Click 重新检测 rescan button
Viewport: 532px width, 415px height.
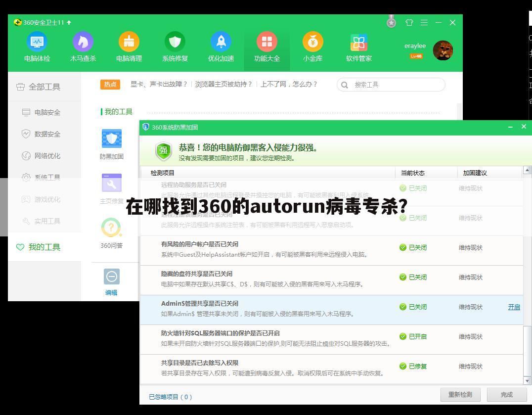coord(460,395)
